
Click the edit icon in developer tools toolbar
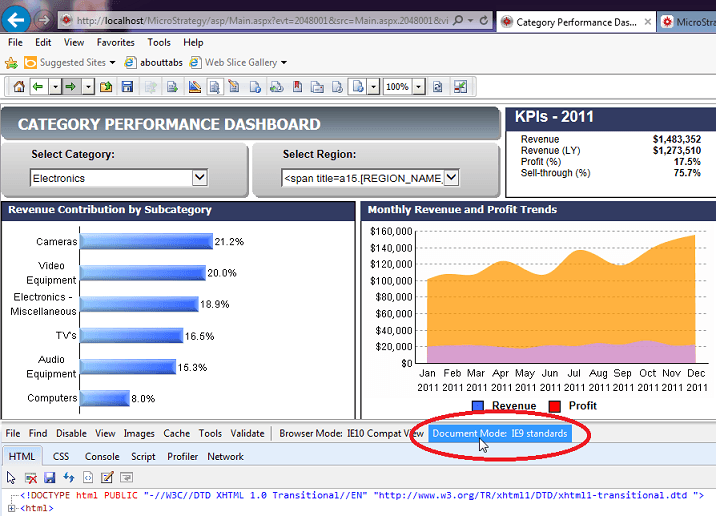click(x=105, y=477)
